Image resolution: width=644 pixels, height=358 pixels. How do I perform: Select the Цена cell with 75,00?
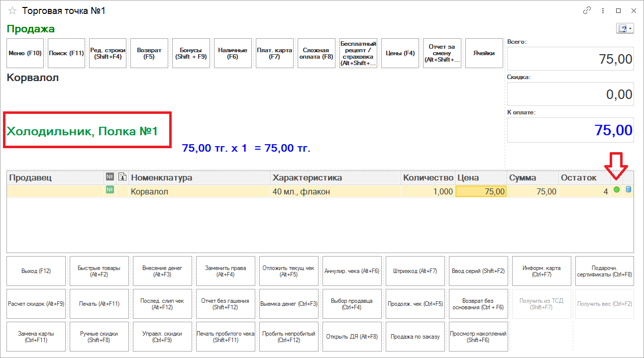[x=481, y=191]
